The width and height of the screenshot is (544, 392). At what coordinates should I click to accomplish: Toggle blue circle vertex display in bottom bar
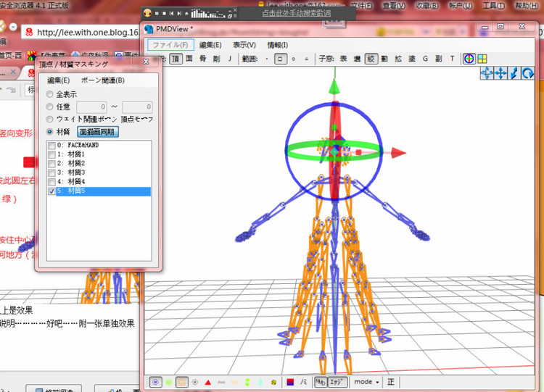tap(155, 382)
